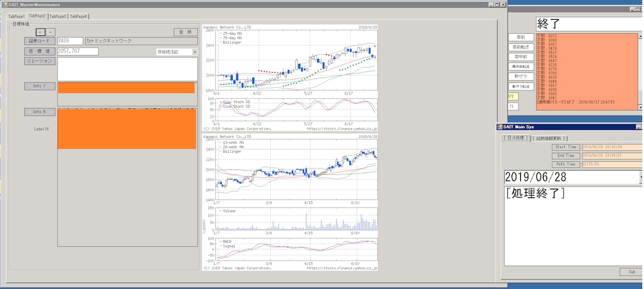Click the 登録 register button

pos(185,32)
